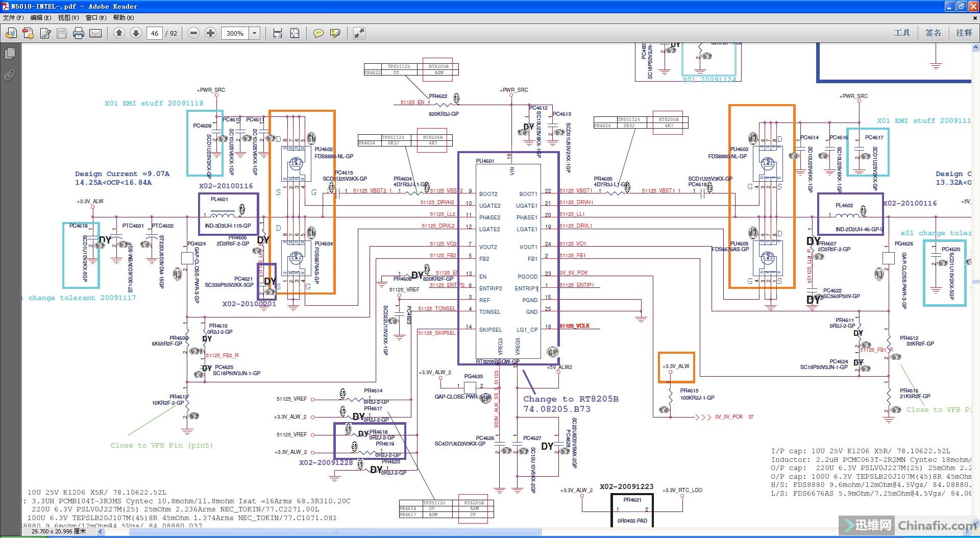Click the sign/edit document icon
Screen dimensions: 980x538
(x=45, y=33)
